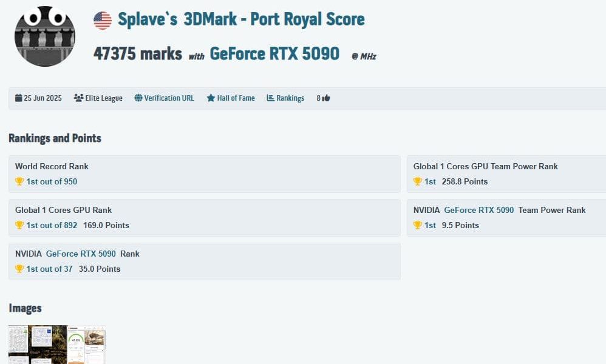Click the trophy icon beside 9.5 Points
The width and height of the screenshot is (606, 364).
pyautogui.click(x=417, y=225)
